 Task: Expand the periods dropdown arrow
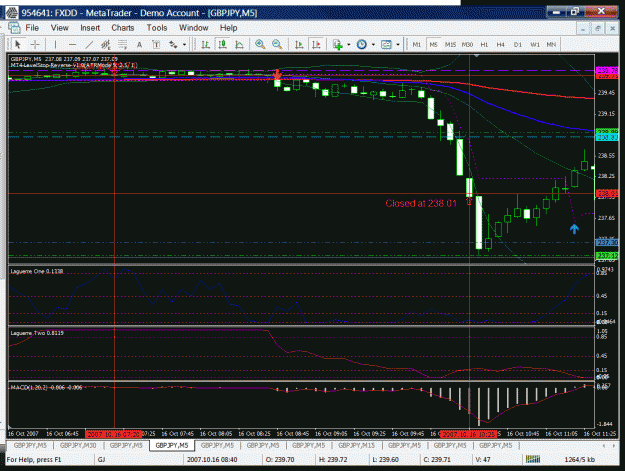coord(373,45)
